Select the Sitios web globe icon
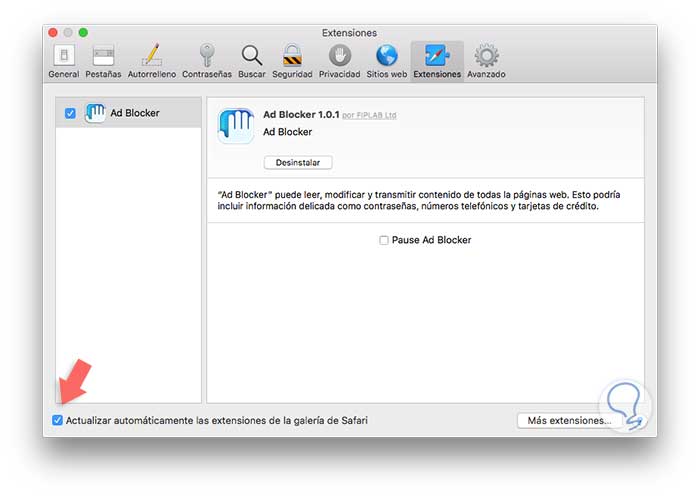The height and width of the screenshot is (498, 700). pos(387,56)
